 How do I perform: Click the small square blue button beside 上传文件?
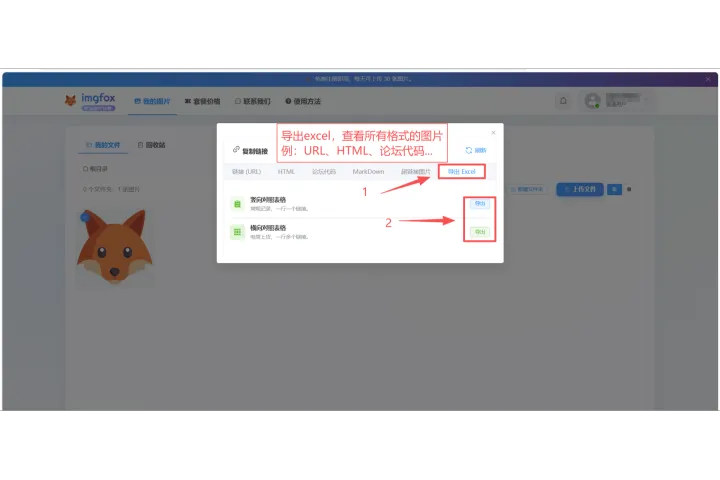tap(614, 189)
